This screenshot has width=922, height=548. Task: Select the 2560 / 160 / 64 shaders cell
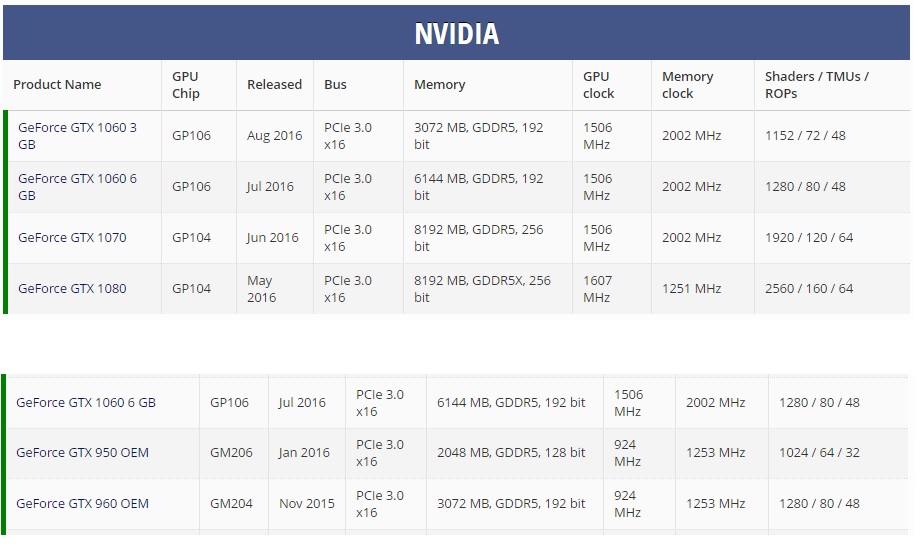(809, 289)
